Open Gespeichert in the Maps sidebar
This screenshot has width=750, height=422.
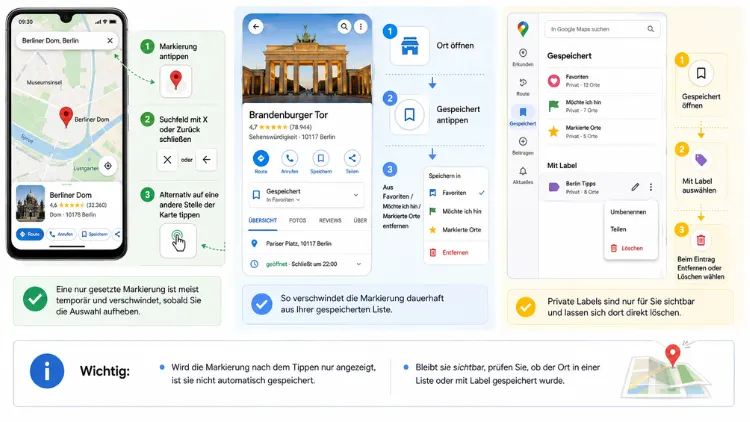[523, 116]
